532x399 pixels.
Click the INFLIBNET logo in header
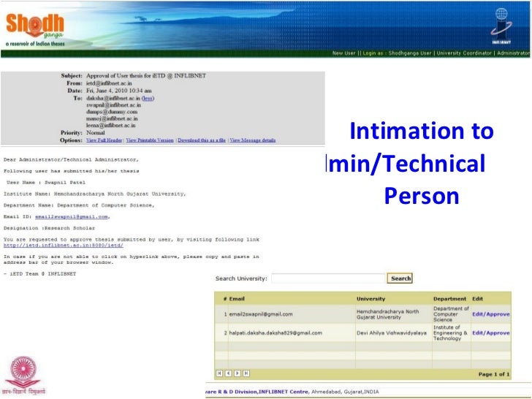(x=501, y=26)
